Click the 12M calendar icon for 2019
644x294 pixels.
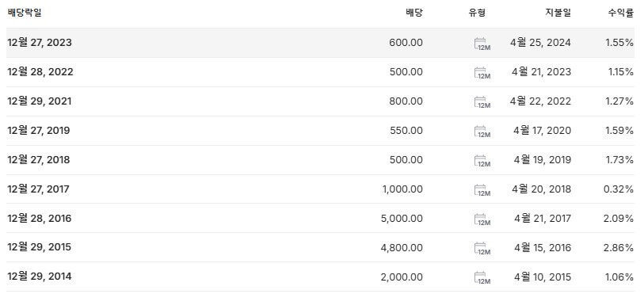point(482,132)
